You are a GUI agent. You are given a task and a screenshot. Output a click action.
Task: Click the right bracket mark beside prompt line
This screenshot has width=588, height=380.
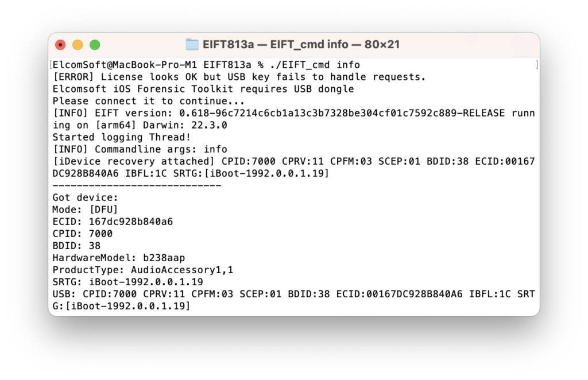537,65
